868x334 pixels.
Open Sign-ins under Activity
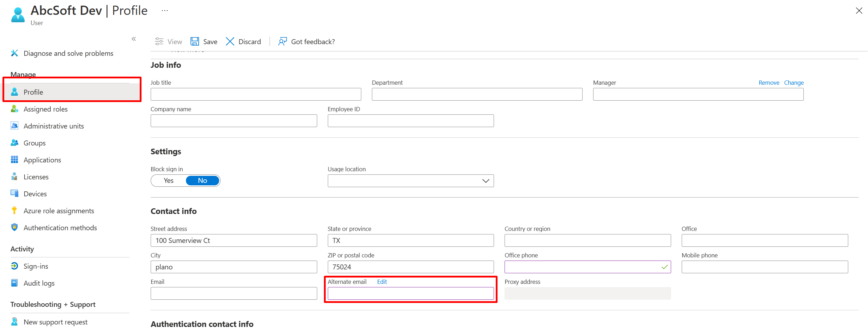[36, 266]
